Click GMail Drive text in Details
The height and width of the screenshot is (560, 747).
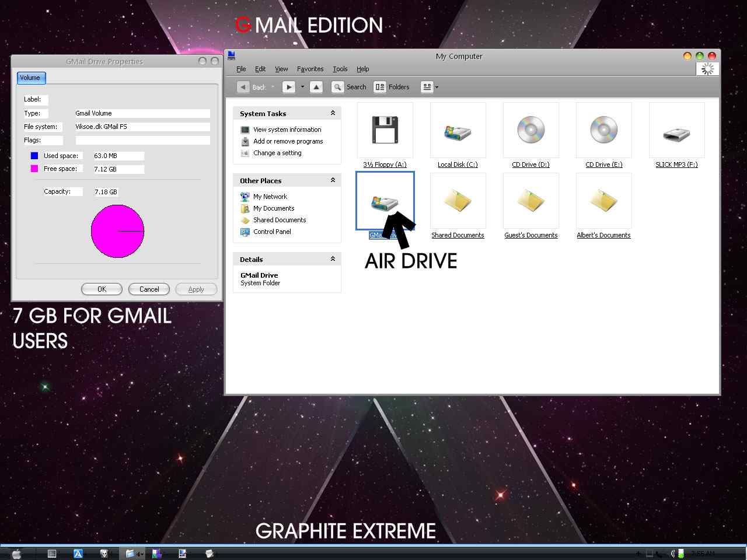pos(259,275)
